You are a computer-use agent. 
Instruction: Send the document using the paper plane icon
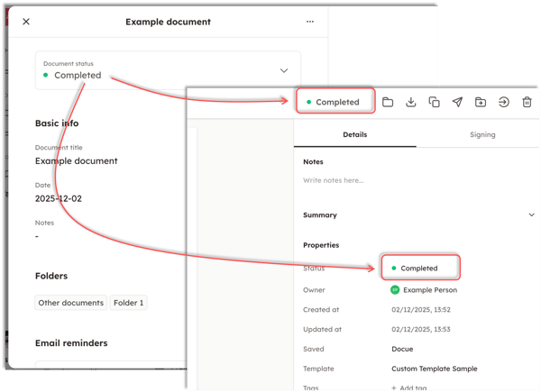[457, 102]
